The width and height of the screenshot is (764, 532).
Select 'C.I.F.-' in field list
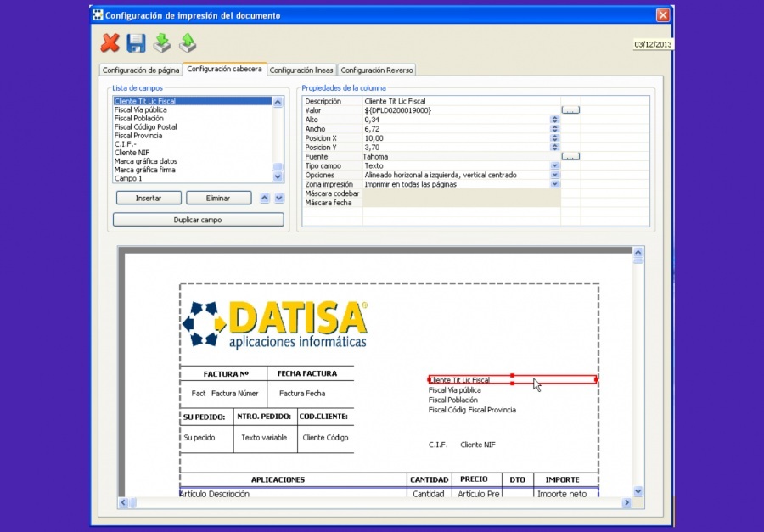click(193, 144)
